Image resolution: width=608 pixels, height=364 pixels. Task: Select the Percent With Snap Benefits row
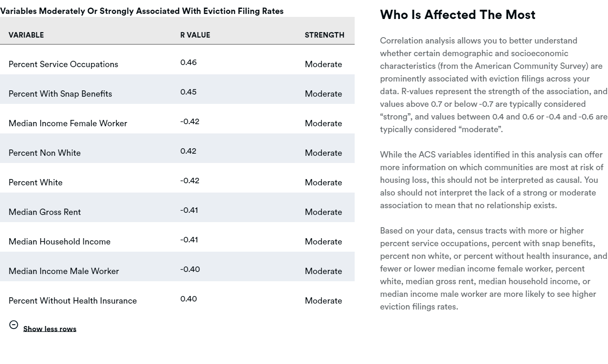click(x=60, y=94)
